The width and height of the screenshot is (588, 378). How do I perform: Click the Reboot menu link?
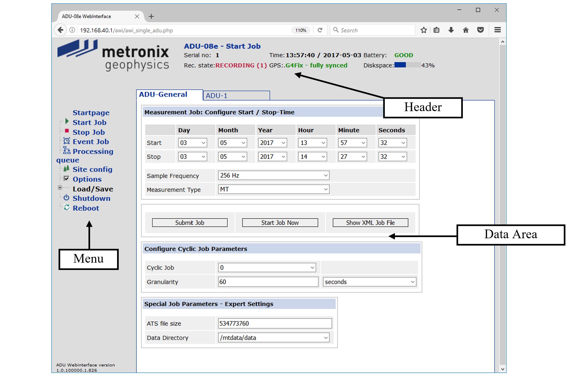pyautogui.click(x=86, y=208)
